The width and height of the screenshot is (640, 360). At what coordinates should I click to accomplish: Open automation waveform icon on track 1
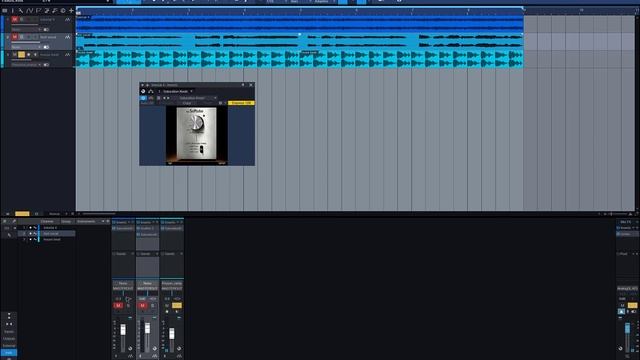tap(68, 20)
